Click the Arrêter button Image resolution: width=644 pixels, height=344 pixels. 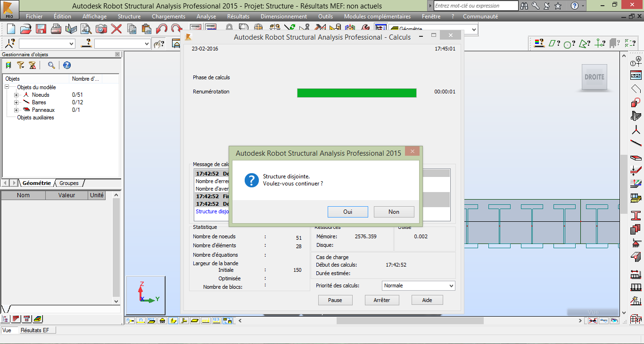382,300
